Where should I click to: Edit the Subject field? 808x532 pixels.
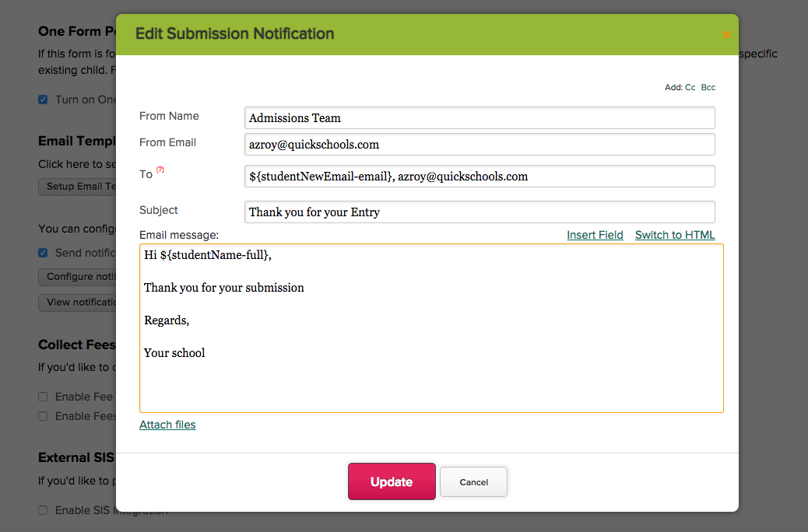tap(479, 212)
